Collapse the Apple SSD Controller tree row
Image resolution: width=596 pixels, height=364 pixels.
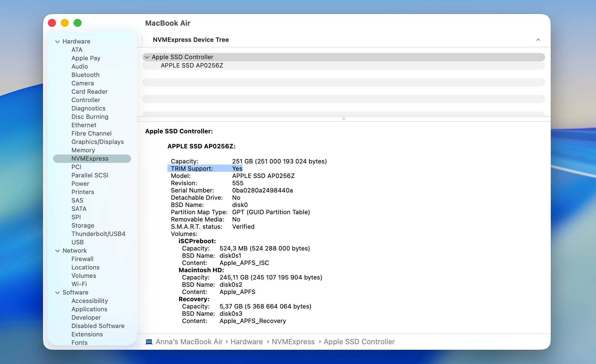(147, 57)
